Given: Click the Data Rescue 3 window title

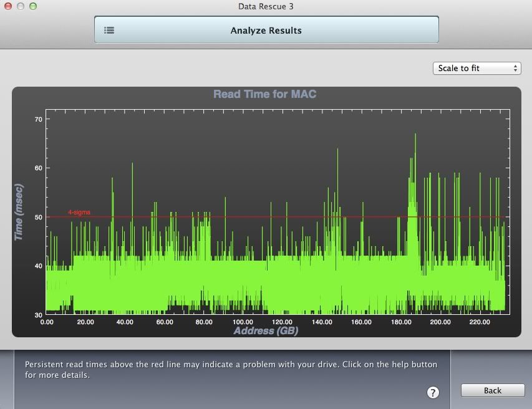Looking at the screenshot, I should (x=266, y=6).
